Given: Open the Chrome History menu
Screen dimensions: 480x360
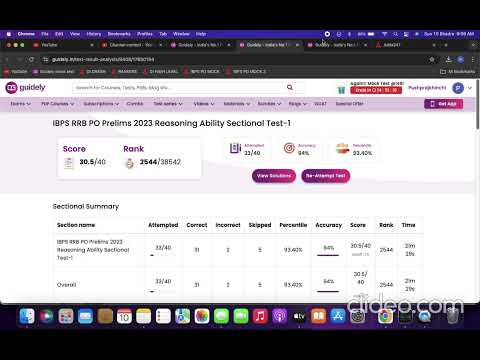Looking at the screenshot, I should coord(94,34).
